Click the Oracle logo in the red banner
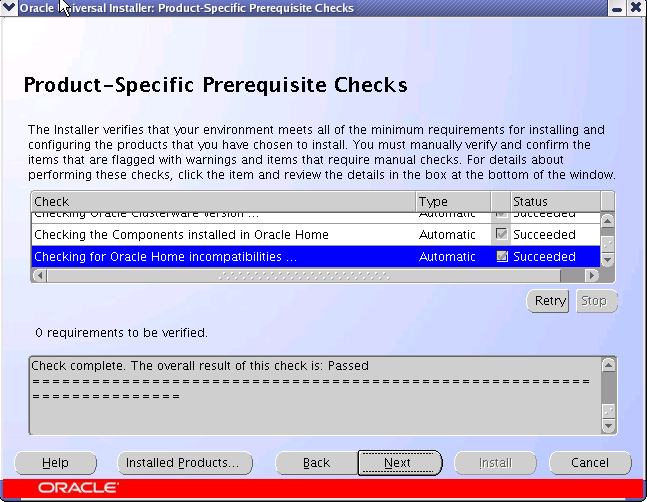The width and height of the screenshot is (647, 502). pos(78,488)
